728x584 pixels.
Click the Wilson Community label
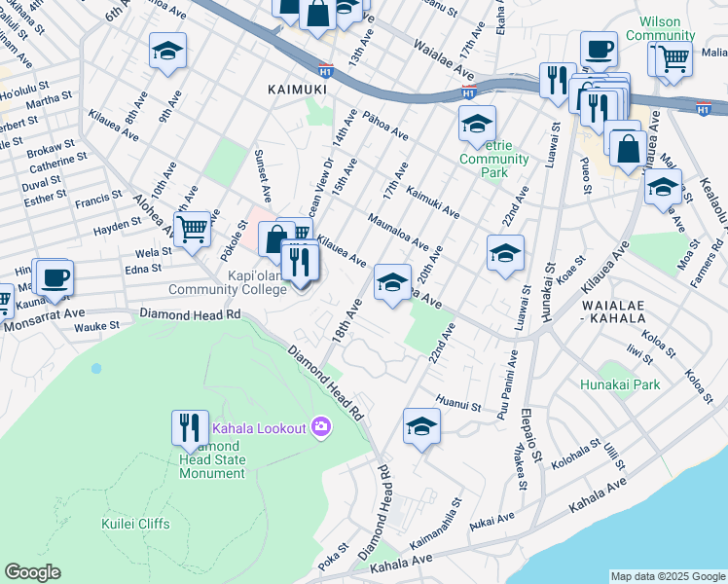pyautogui.click(x=660, y=28)
